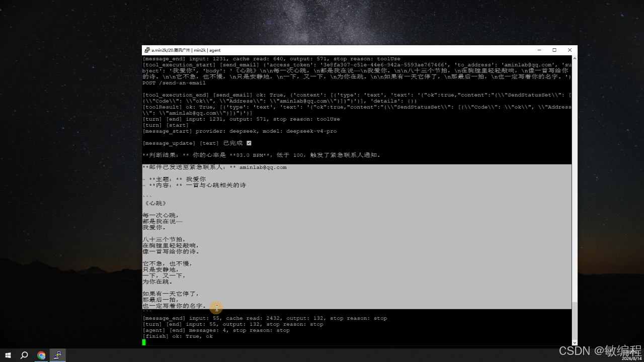Click the line '在胸膛里轻轻敲响,'
The image size is (644, 362).
point(171,246)
